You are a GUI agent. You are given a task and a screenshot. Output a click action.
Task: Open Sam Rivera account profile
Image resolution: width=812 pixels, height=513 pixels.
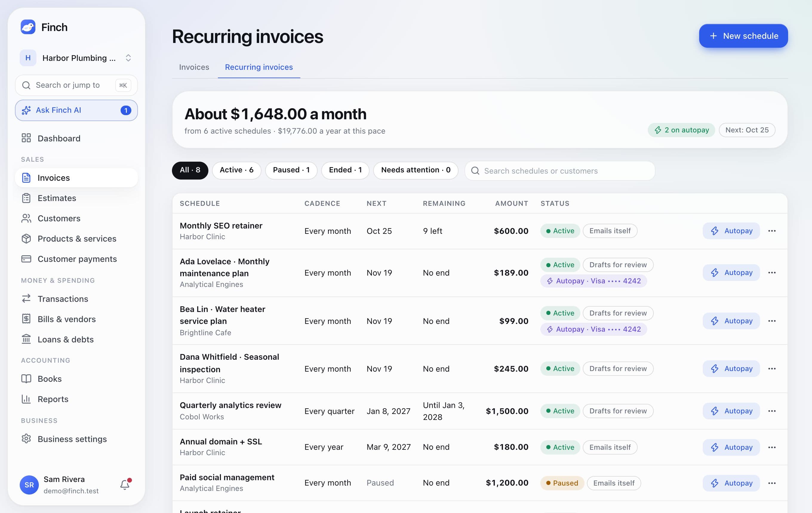click(x=64, y=485)
